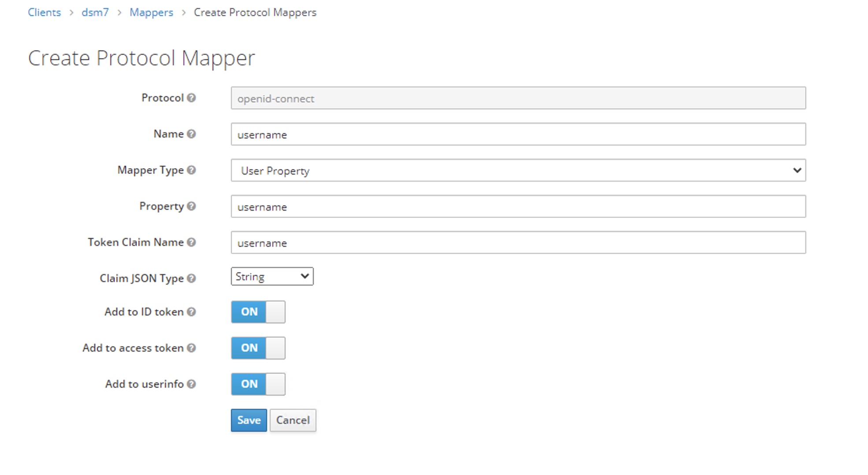Click the Add to userinfo label
This screenshot has height=475, width=868.
[x=144, y=384]
